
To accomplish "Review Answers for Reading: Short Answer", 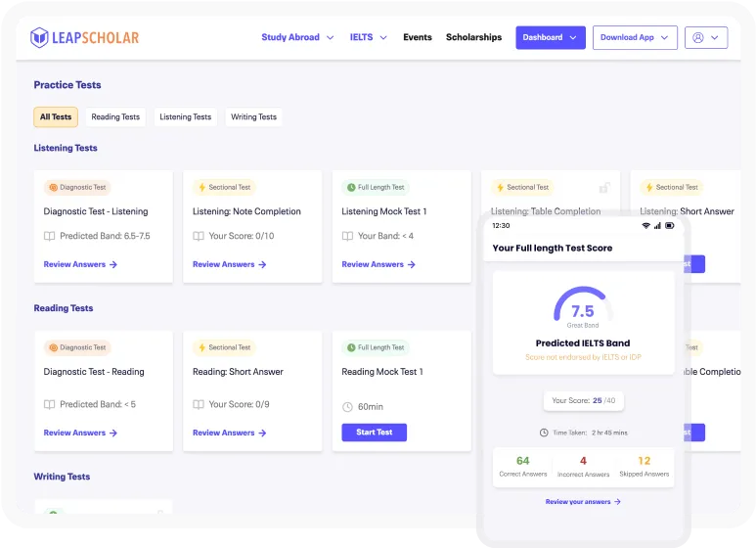I will click(230, 433).
